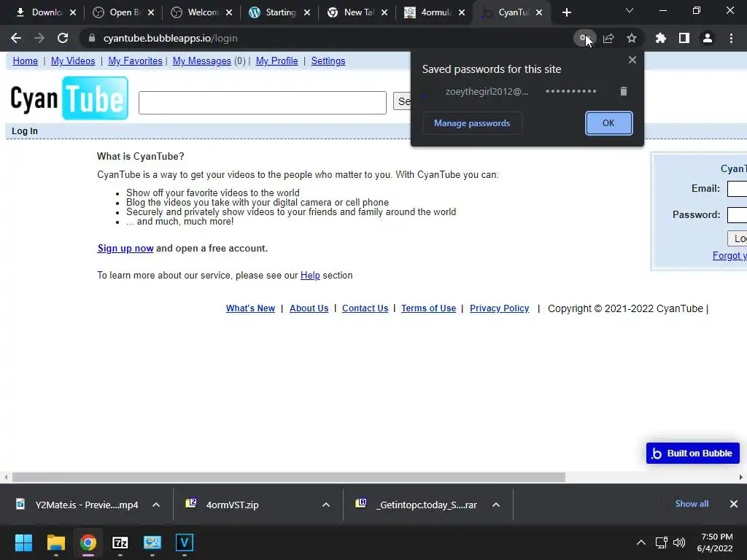Viewport: 747px width, 560px height.
Task: Click the Built on Bubble badge
Action: coord(693,454)
